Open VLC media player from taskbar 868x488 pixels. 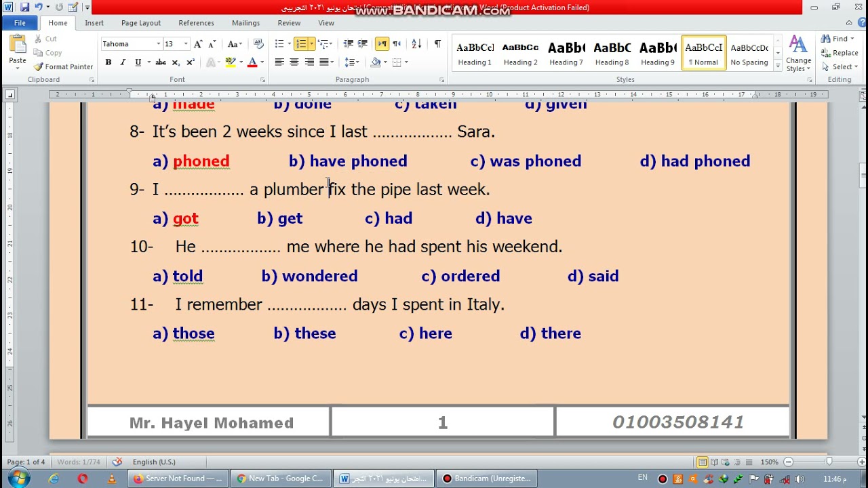coord(112,479)
